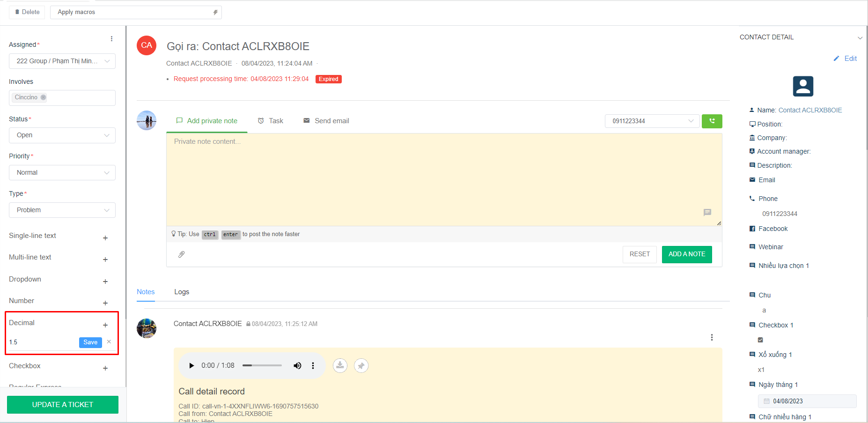Image resolution: width=868 pixels, height=423 pixels.
Task: Remove Cinccino from Involves field
Action: click(x=43, y=97)
